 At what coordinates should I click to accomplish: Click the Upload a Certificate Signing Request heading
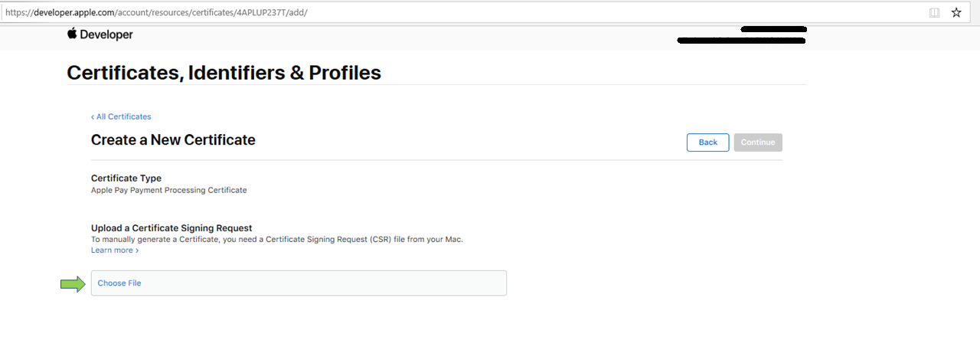click(171, 228)
